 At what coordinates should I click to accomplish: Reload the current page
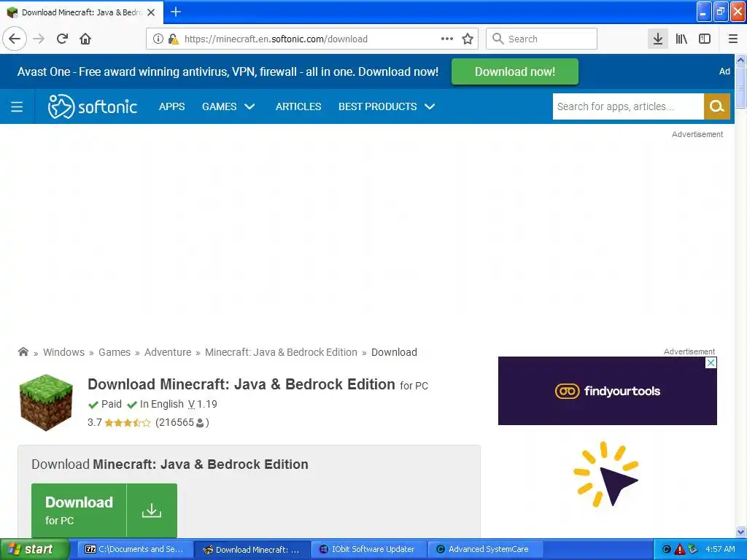(x=62, y=39)
